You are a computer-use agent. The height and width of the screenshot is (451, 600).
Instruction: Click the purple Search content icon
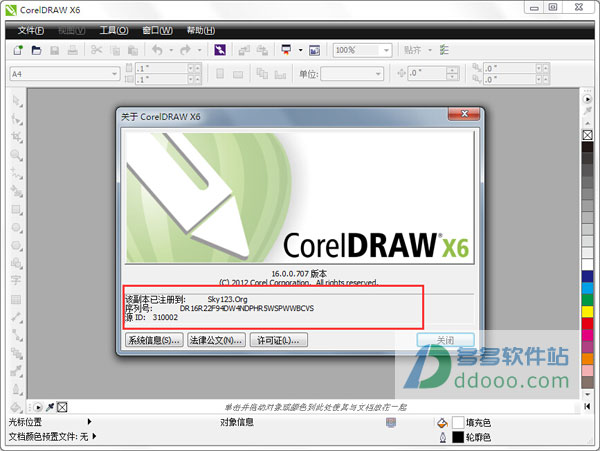pos(220,50)
